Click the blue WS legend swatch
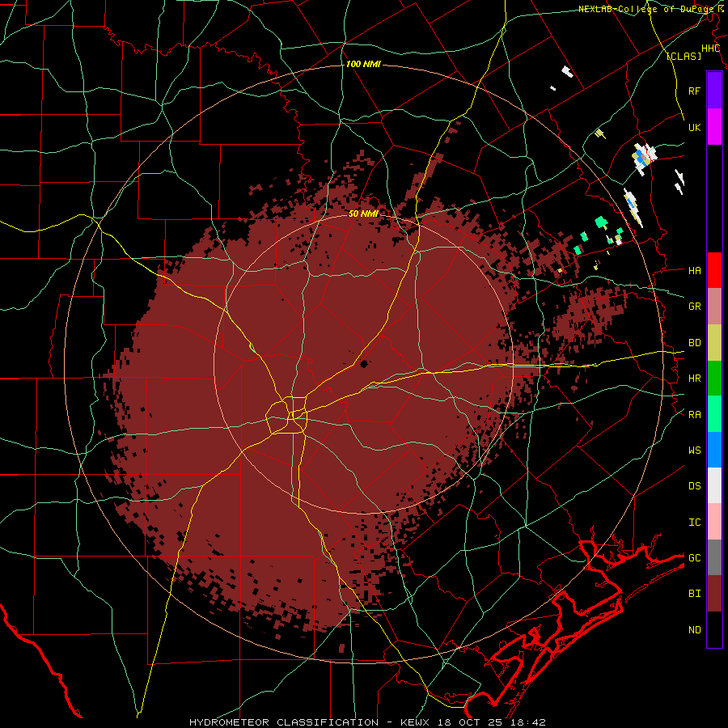728x728 pixels. [x=714, y=450]
